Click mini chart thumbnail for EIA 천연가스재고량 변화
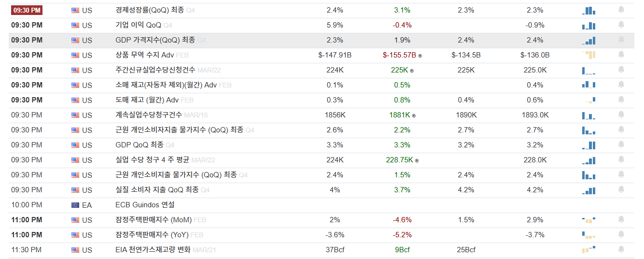 [x=589, y=249]
